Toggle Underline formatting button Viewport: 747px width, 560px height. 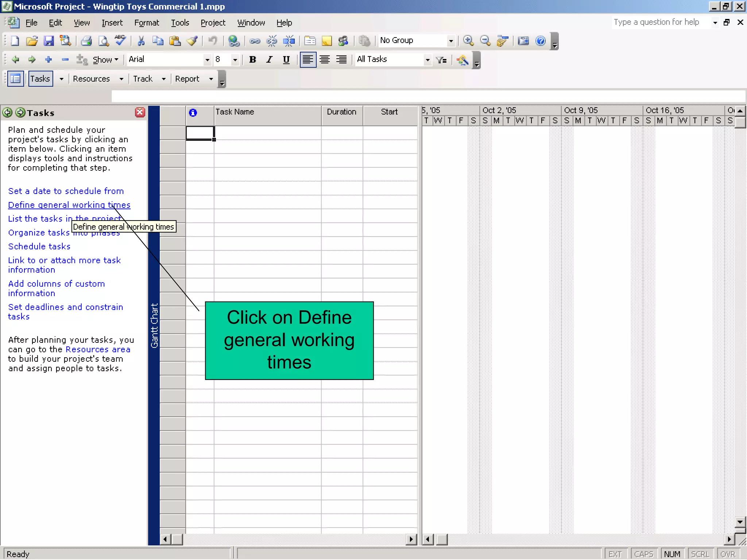286,59
